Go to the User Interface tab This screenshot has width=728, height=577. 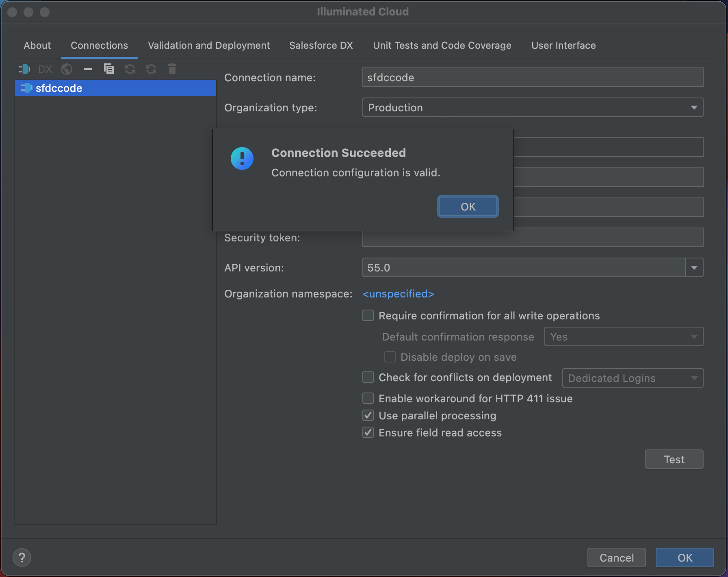tap(563, 46)
